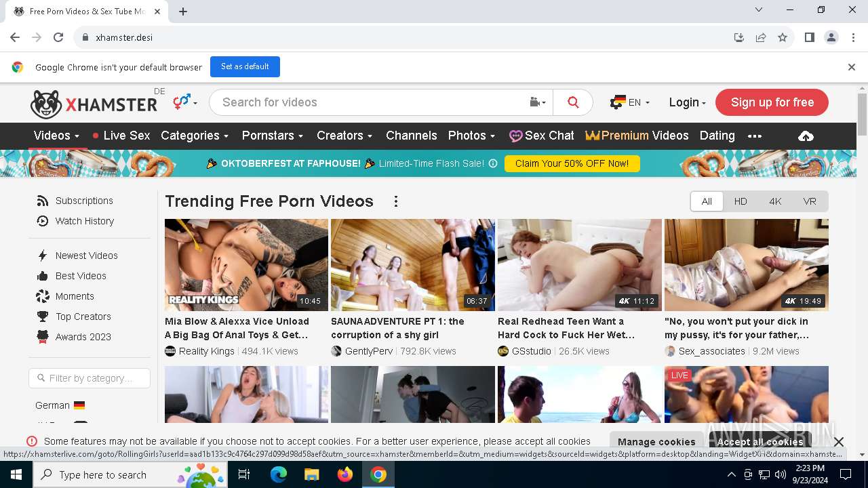Open the Chrome three-dot menu
868x488 pixels.
click(853, 37)
